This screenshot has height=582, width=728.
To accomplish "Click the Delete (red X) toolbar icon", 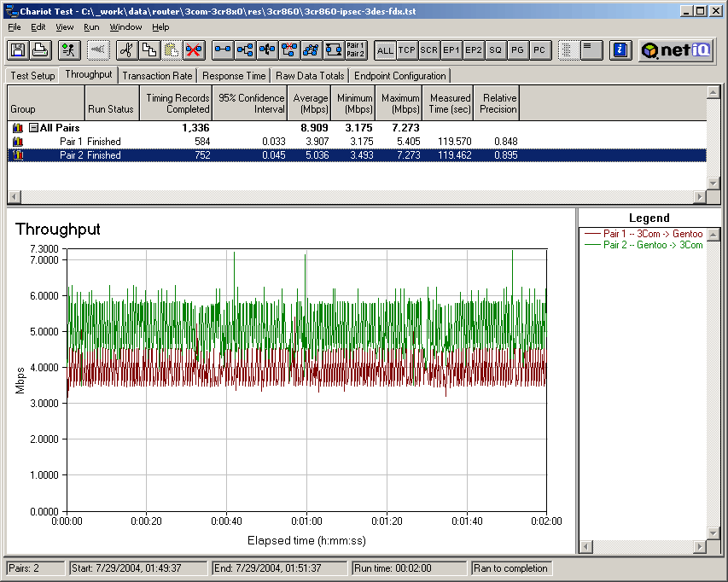I will point(194,50).
